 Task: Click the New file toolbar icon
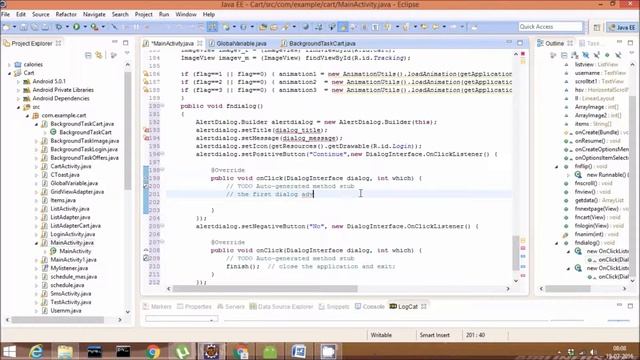(6, 27)
